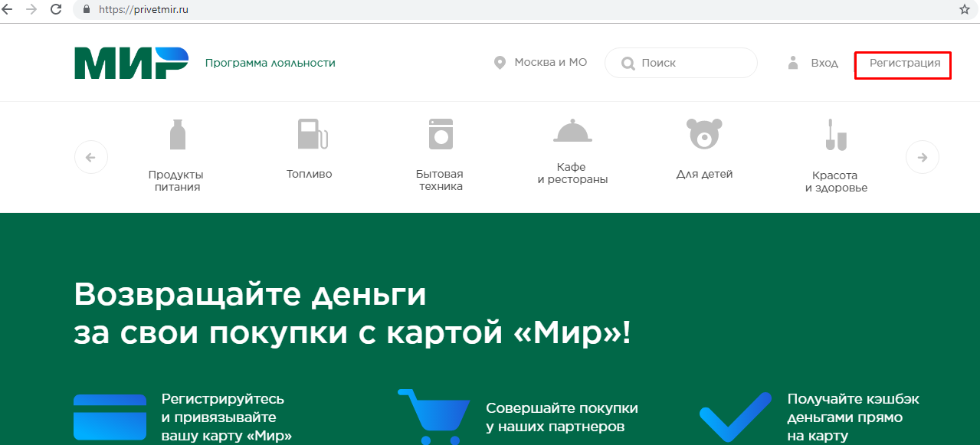Select the Бытовая техника category
Viewport: 980px width, 445px height.
pyautogui.click(x=441, y=180)
